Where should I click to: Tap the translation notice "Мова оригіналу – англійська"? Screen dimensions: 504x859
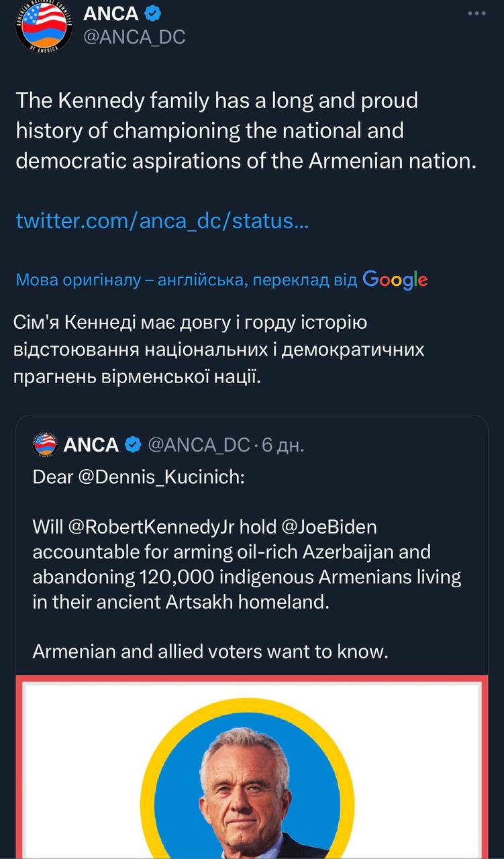[187, 280]
